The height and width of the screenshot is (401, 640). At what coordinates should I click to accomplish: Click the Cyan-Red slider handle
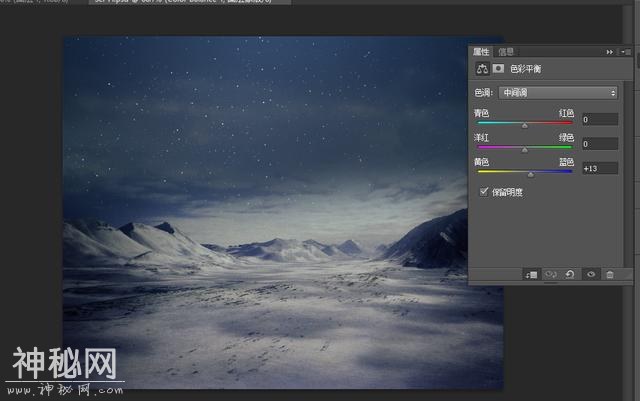click(x=525, y=125)
